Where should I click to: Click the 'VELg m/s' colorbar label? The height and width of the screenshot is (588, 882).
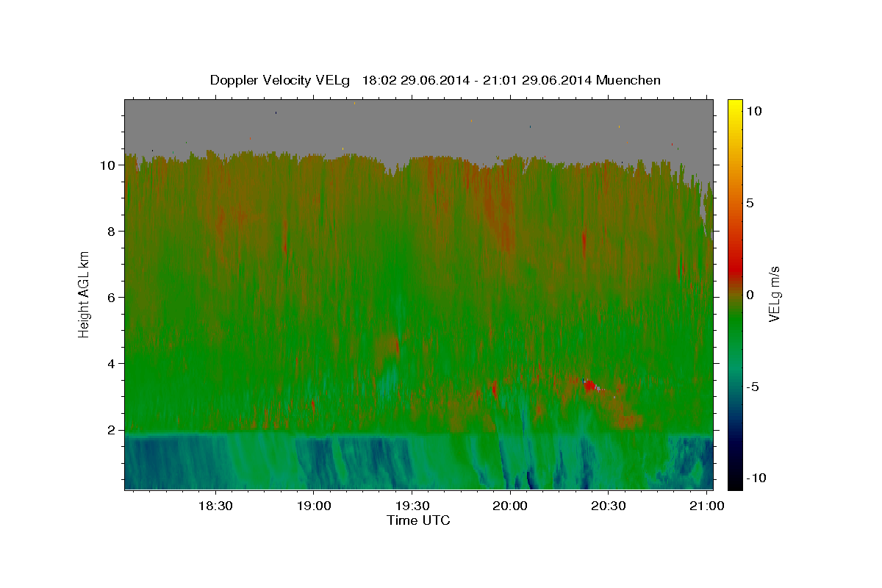774,293
